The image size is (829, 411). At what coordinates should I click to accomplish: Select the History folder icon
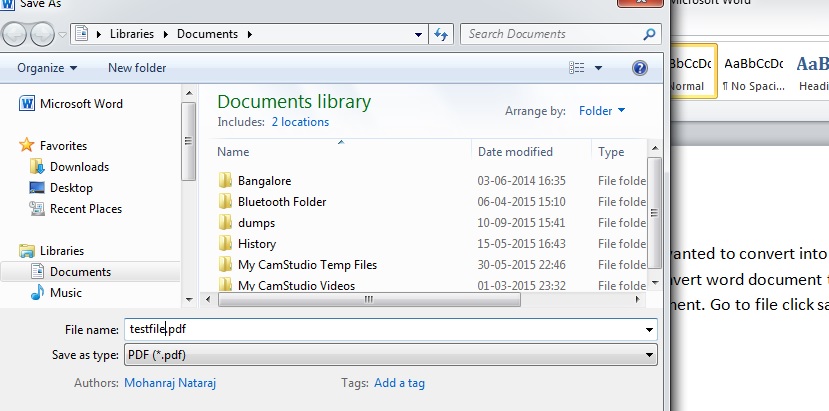225,243
